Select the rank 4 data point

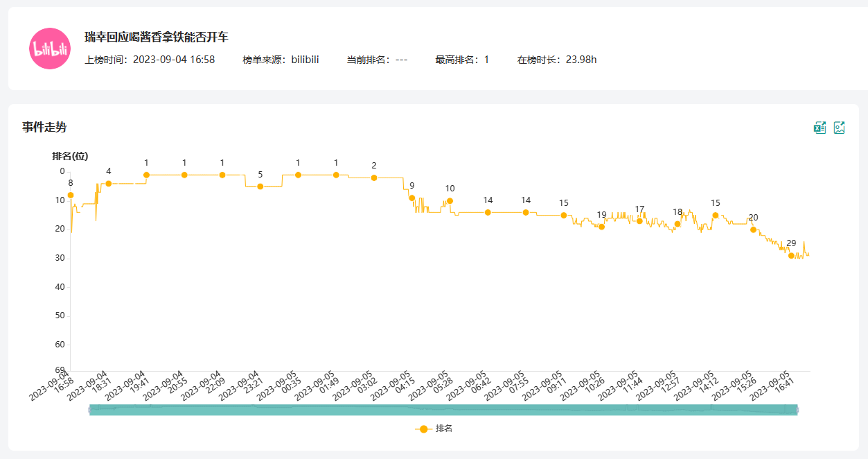109,184
